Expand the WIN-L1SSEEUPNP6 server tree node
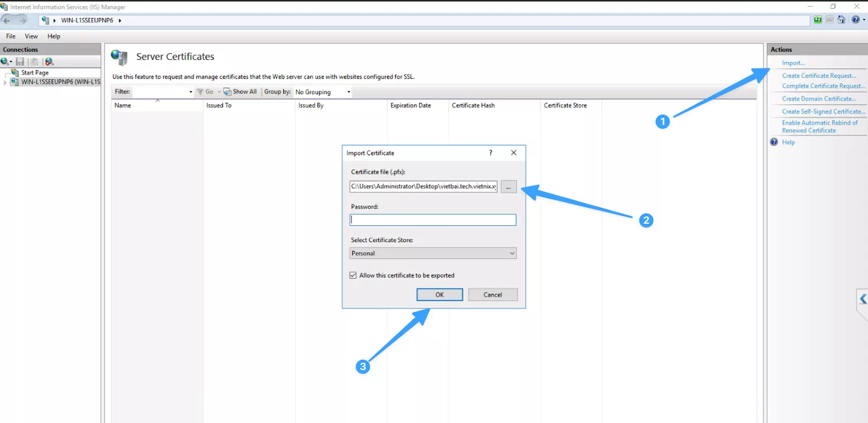This screenshot has height=423, width=868. click(5, 82)
